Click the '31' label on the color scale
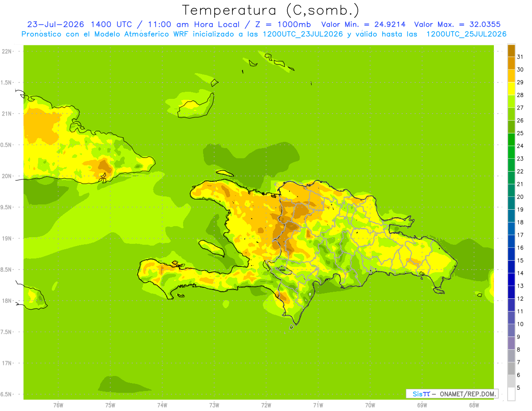This screenshot has width=532, height=411. (520, 57)
